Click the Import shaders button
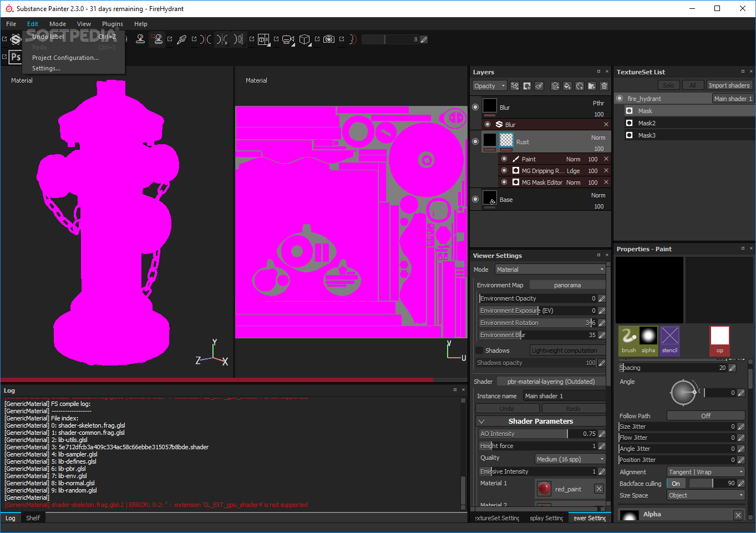The width and height of the screenshot is (756, 533). (729, 85)
